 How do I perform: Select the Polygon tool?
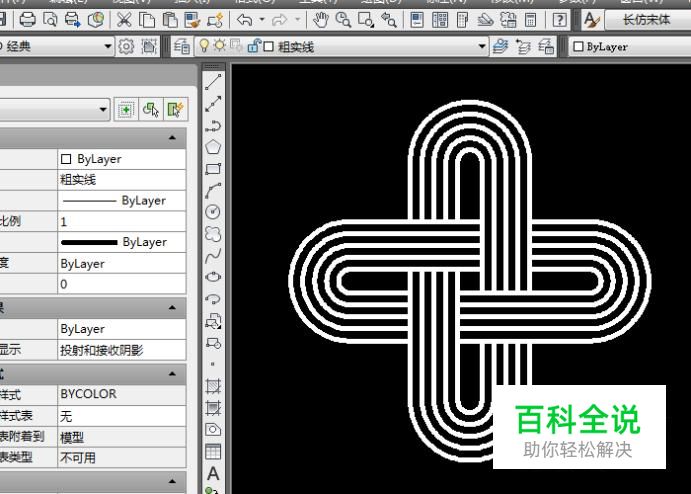(x=213, y=147)
